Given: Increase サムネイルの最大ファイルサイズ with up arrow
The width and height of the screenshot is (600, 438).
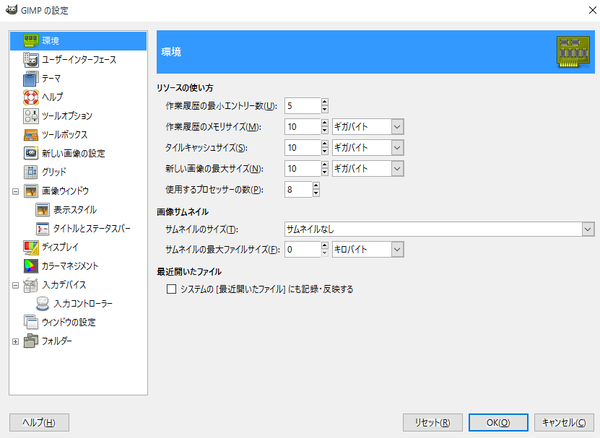Looking at the screenshot, I should pyautogui.click(x=325, y=246).
